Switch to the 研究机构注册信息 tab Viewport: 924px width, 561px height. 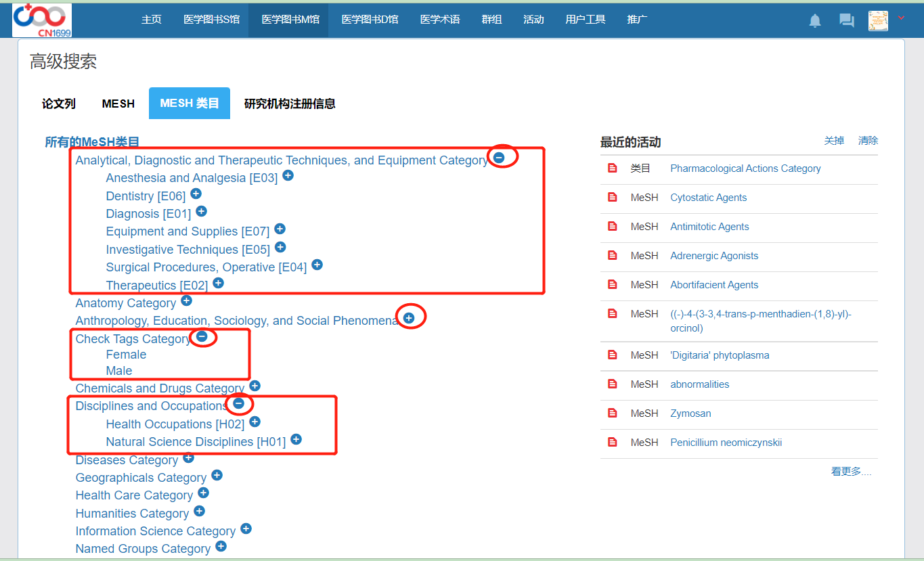point(290,104)
